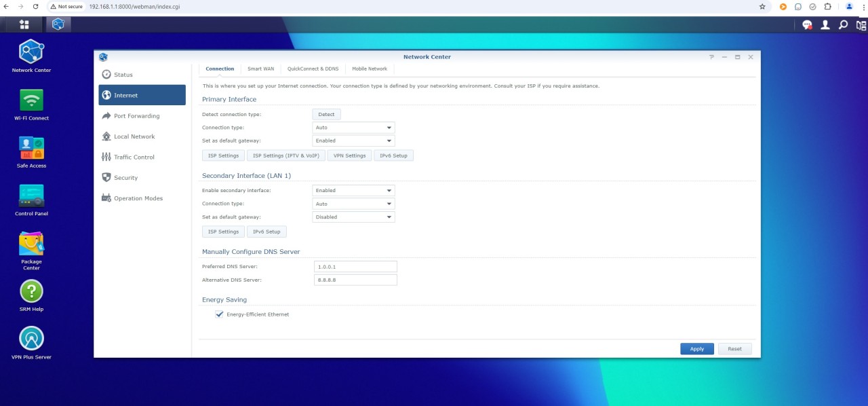The image size is (868, 406).
Task: Launch Safe Access
Action: pyautogui.click(x=31, y=148)
